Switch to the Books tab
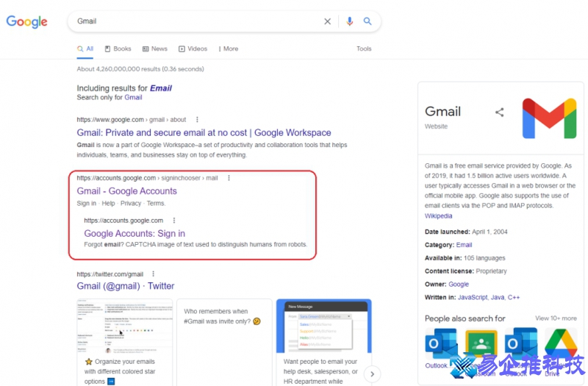The width and height of the screenshot is (588, 386). coord(118,49)
